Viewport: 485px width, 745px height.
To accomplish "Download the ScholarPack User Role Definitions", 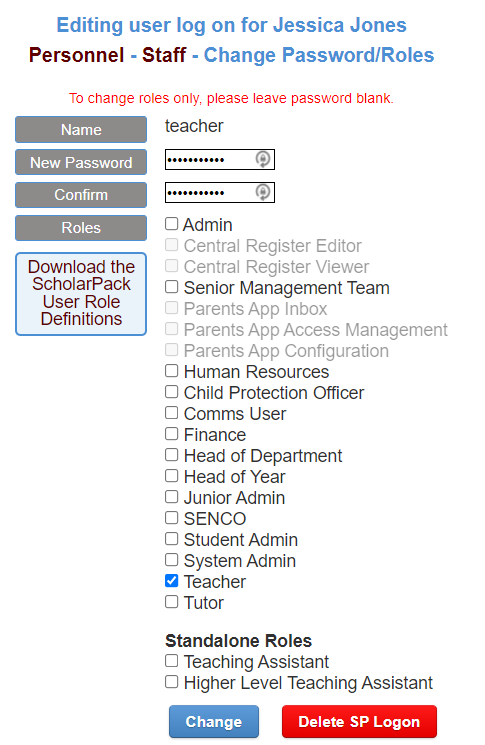I will [81, 294].
